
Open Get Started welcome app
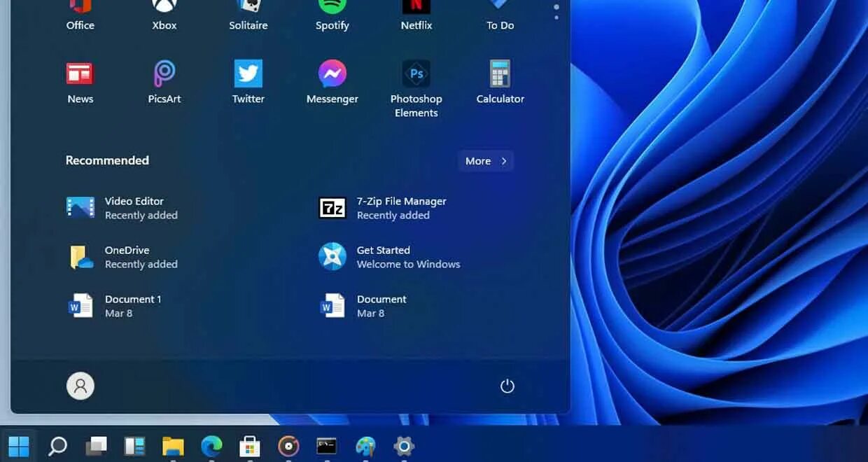coord(389,257)
